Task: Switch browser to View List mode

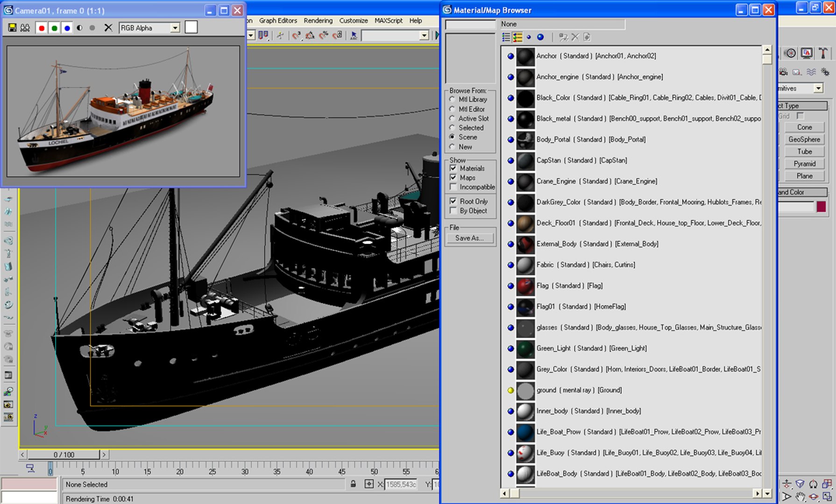Action: (506, 37)
